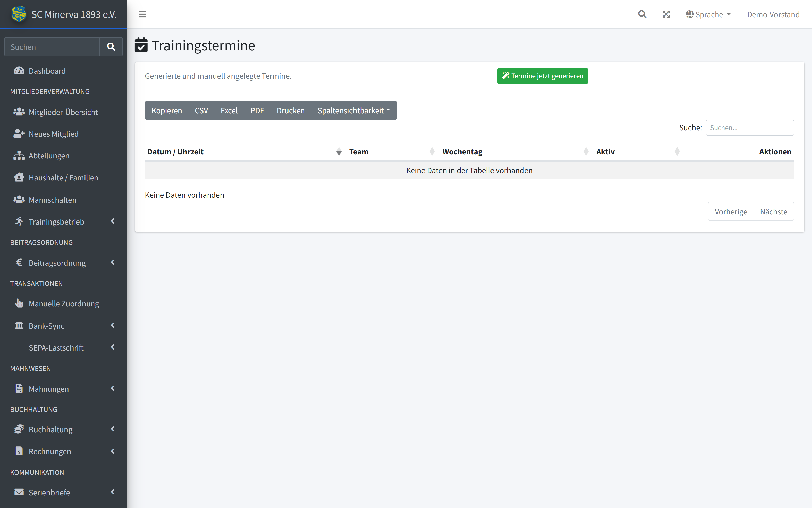Click the Haushalte house icon

click(19, 177)
